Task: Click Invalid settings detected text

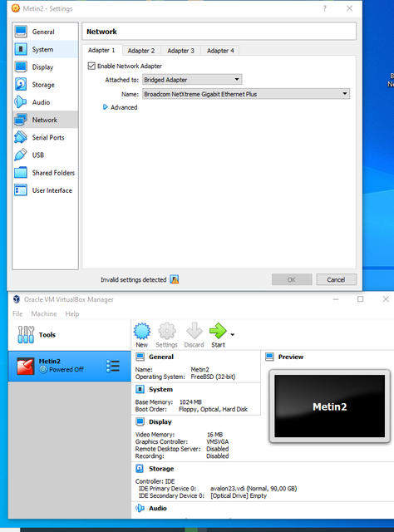Action: (133, 279)
